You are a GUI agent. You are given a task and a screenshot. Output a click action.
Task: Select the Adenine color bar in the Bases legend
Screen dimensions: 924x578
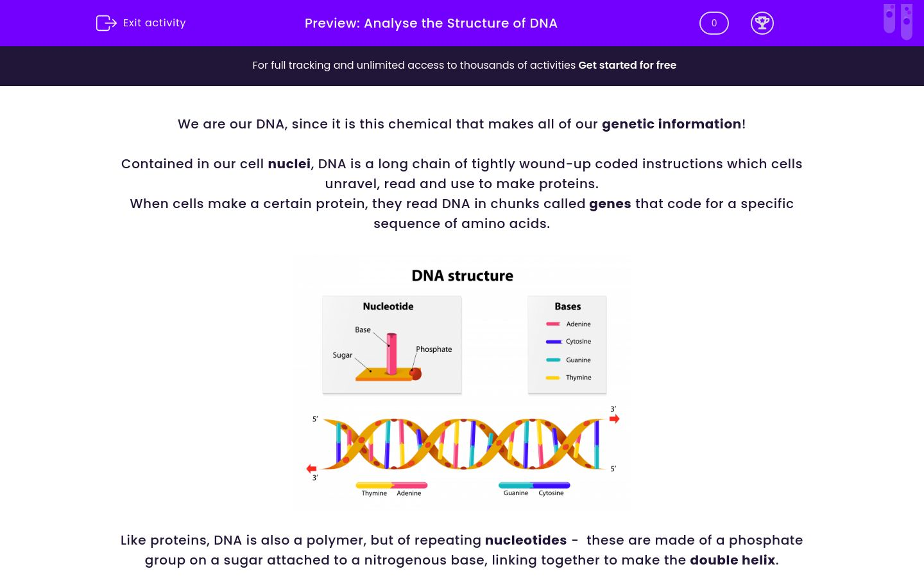pos(552,324)
